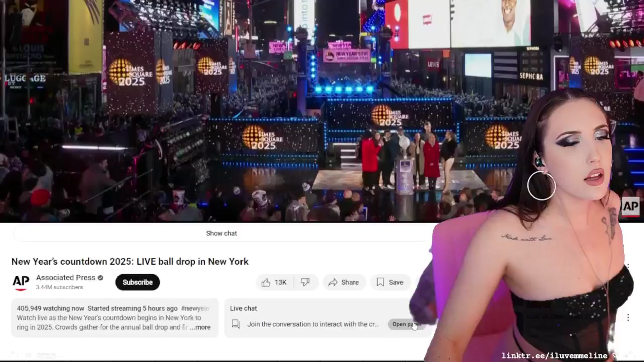Click the 405,949 watching now text

pyautogui.click(x=51, y=308)
